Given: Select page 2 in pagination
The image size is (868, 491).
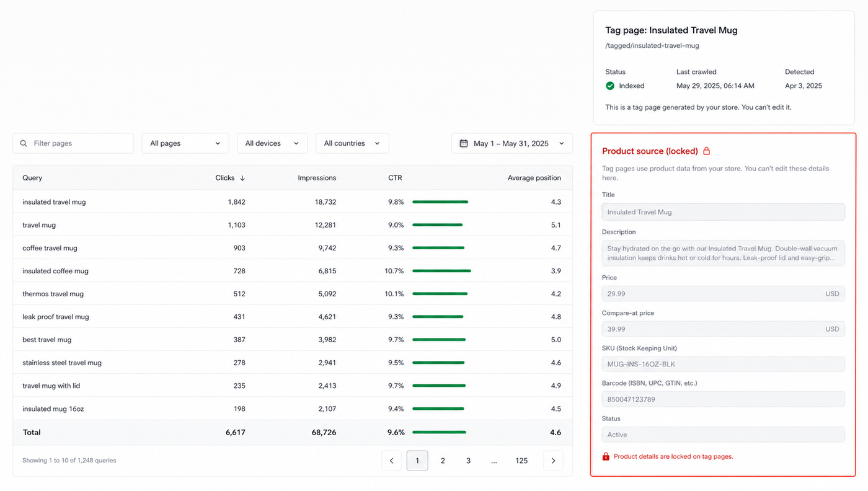Looking at the screenshot, I should click(x=443, y=461).
